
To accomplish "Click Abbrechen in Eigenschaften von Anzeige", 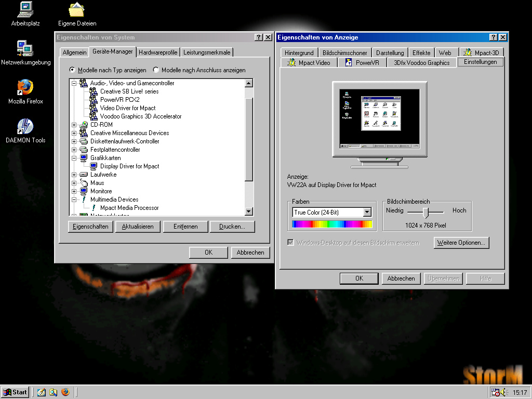I will 401,278.
